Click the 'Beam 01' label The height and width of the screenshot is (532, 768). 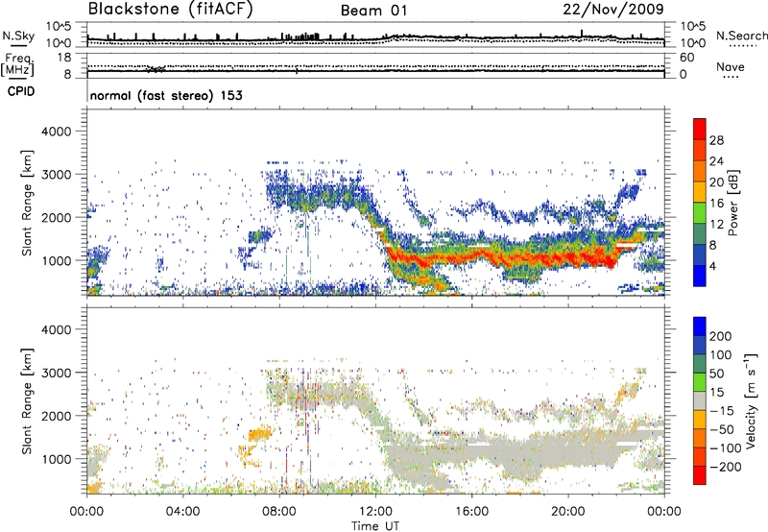tap(373, 11)
